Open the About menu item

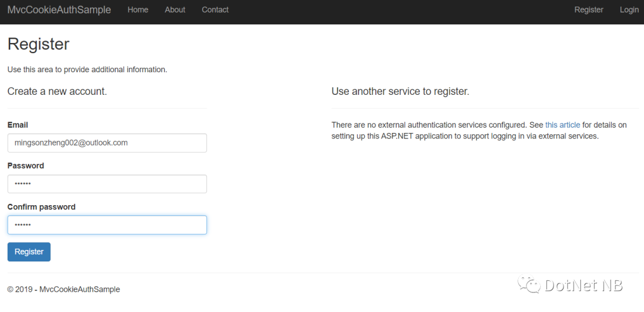175,10
